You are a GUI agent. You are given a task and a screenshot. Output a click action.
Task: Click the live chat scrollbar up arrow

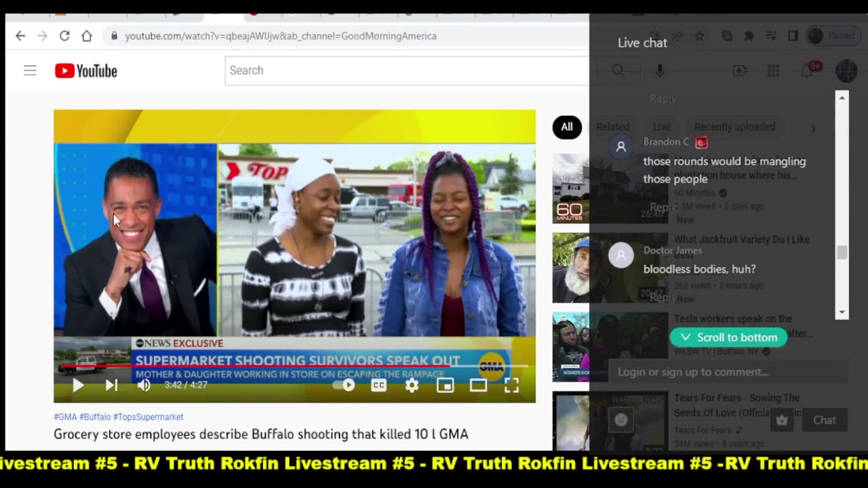click(x=842, y=98)
